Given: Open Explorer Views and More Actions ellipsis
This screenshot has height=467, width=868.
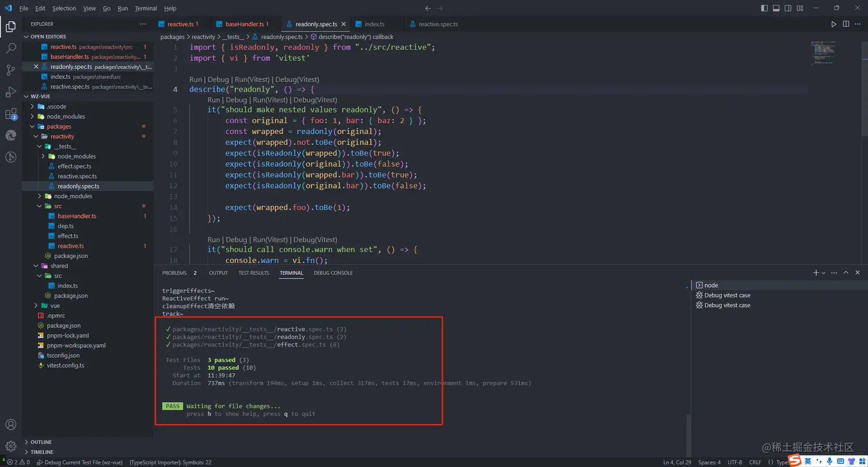Looking at the screenshot, I should coord(142,24).
